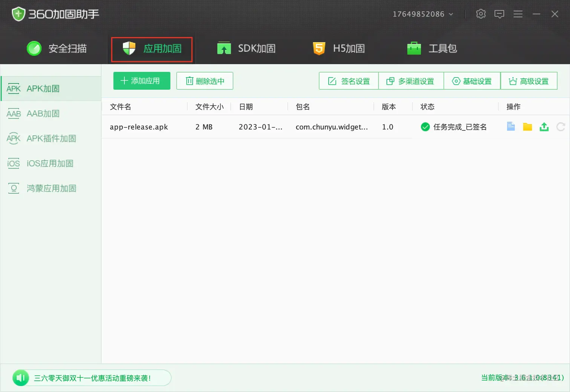Image resolution: width=570 pixels, height=392 pixels.
Task: Open the blue log document icon for app-release.apk
Action: [x=511, y=127]
